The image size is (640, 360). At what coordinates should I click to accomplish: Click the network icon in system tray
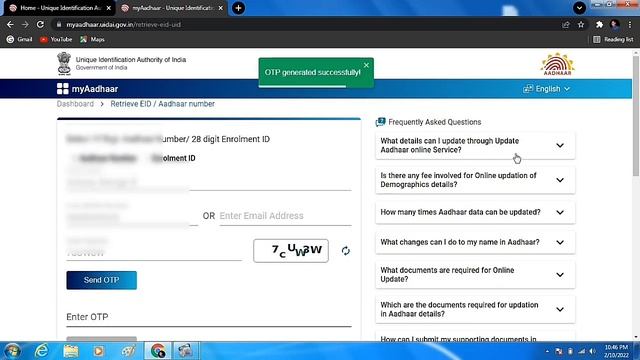(582, 351)
